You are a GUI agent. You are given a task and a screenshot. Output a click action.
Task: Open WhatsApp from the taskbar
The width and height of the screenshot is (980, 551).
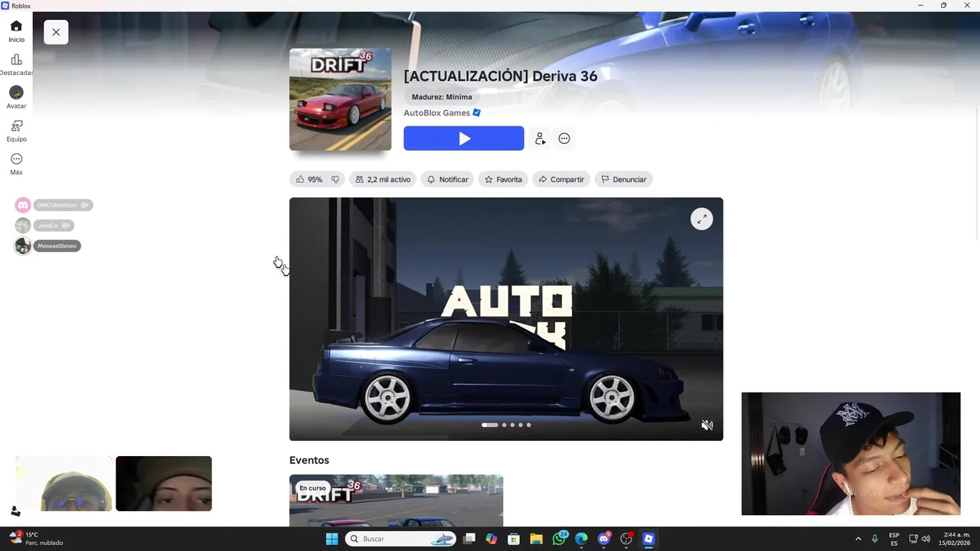tap(559, 539)
